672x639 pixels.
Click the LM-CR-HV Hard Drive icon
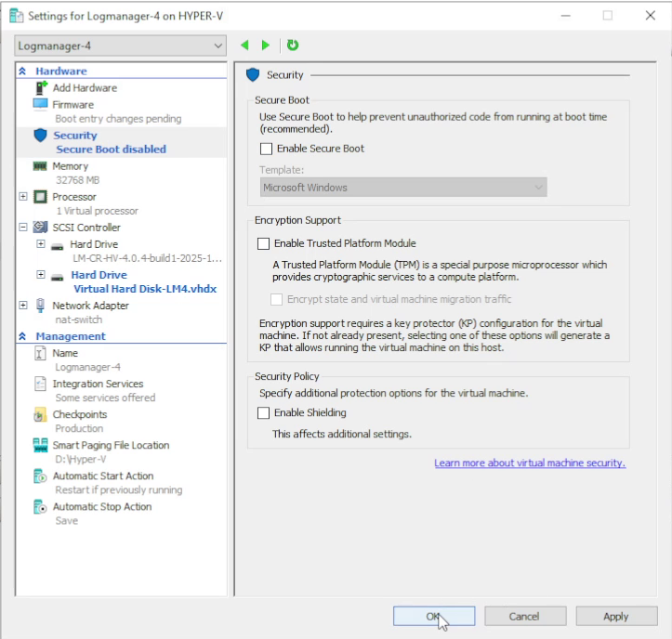[x=58, y=246]
